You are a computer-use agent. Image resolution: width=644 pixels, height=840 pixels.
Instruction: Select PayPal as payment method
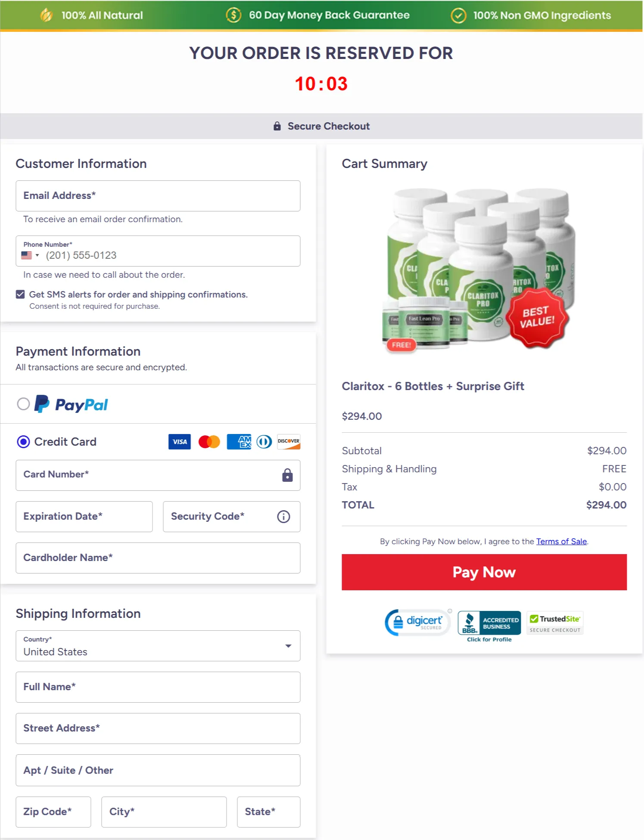pos(24,404)
